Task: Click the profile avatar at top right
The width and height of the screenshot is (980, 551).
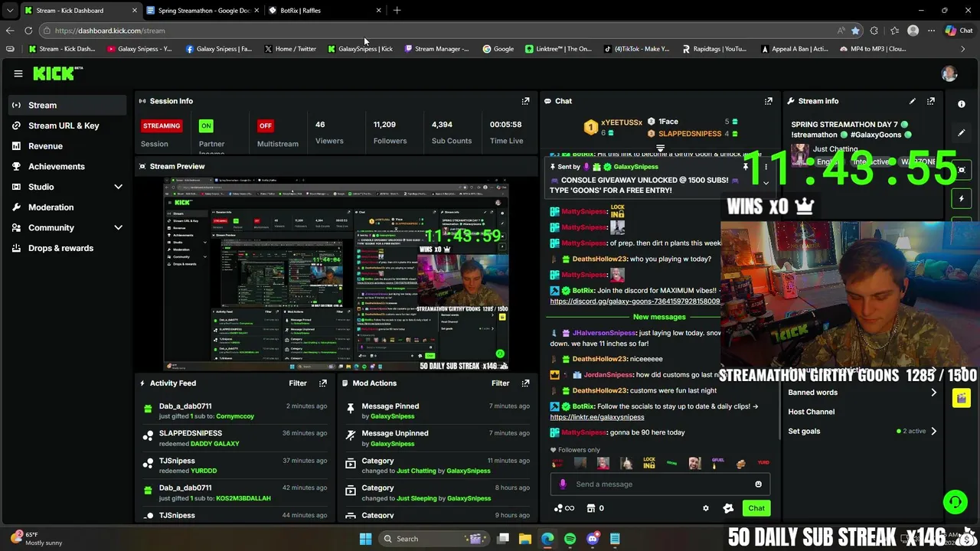Action: pyautogui.click(x=949, y=73)
